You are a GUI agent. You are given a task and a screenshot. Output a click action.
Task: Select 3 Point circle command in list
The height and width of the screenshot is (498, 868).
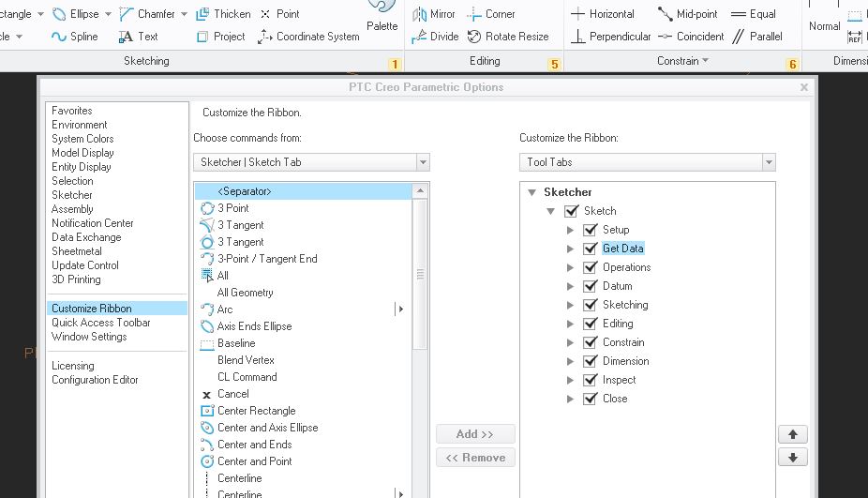point(304,208)
